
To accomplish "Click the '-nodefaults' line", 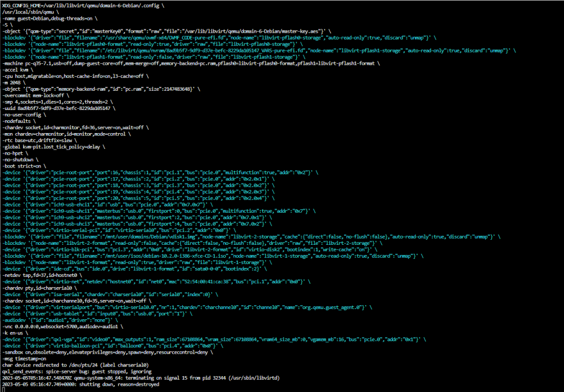I will [x=19, y=121].
